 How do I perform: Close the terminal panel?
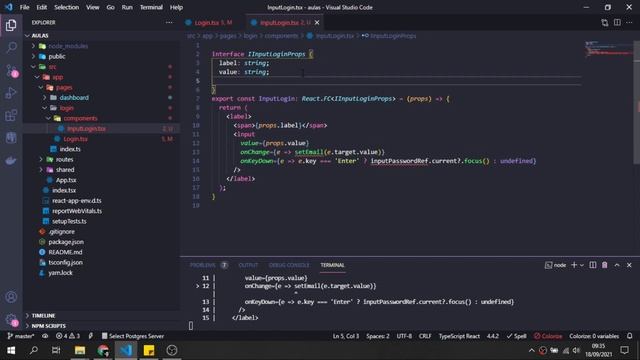(629, 265)
